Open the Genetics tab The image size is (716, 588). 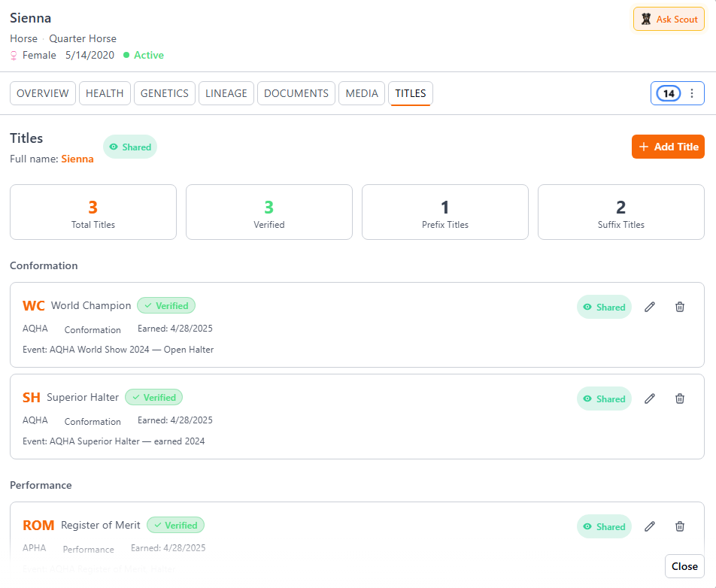(x=165, y=93)
